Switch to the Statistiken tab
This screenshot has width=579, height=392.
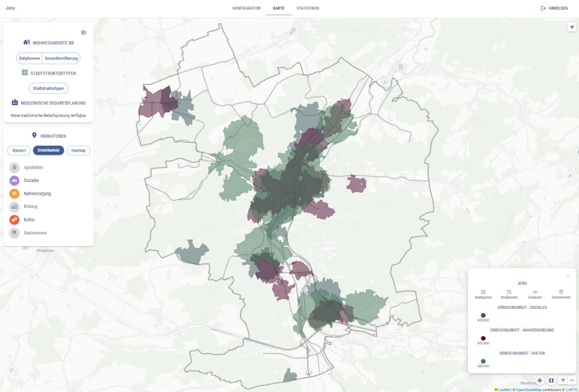coord(308,8)
